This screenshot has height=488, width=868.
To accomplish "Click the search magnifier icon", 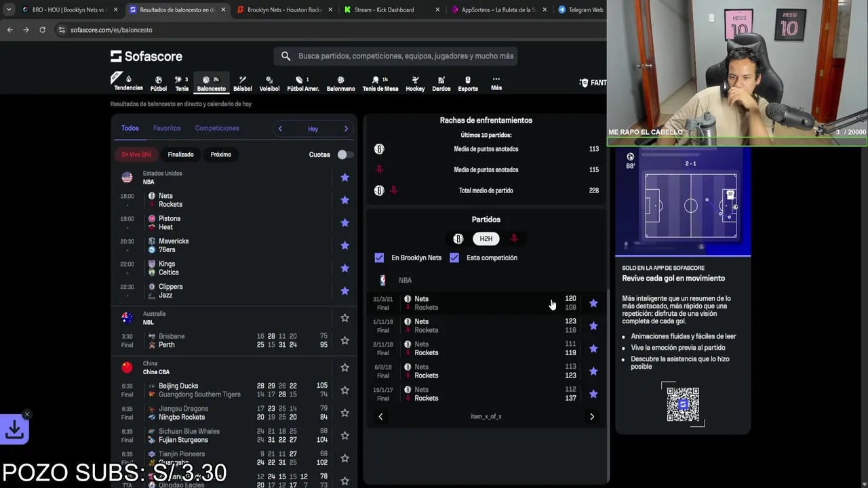I will point(285,56).
